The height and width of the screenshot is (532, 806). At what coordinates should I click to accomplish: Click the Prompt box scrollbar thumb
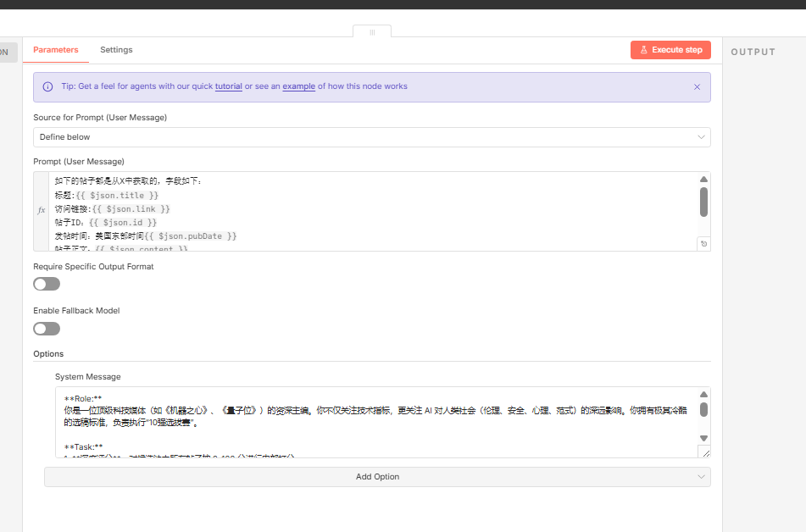(703, 202)
